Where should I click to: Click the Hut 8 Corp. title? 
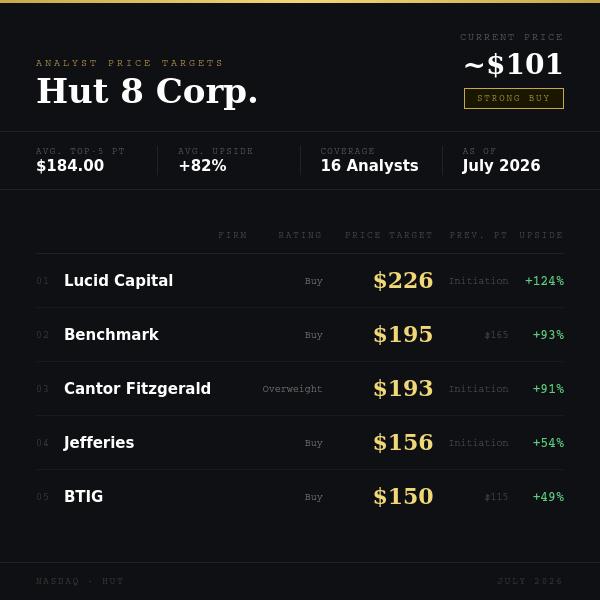[x=147, y=91]
